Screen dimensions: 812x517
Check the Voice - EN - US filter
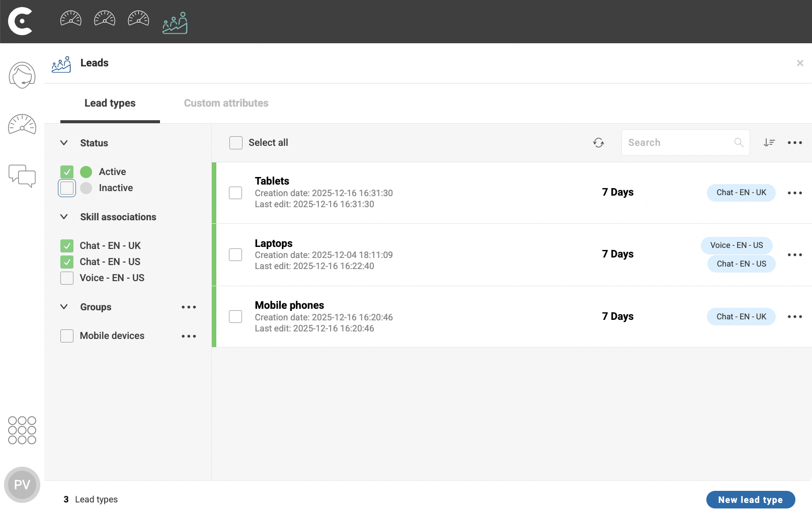tap(67, 278)
